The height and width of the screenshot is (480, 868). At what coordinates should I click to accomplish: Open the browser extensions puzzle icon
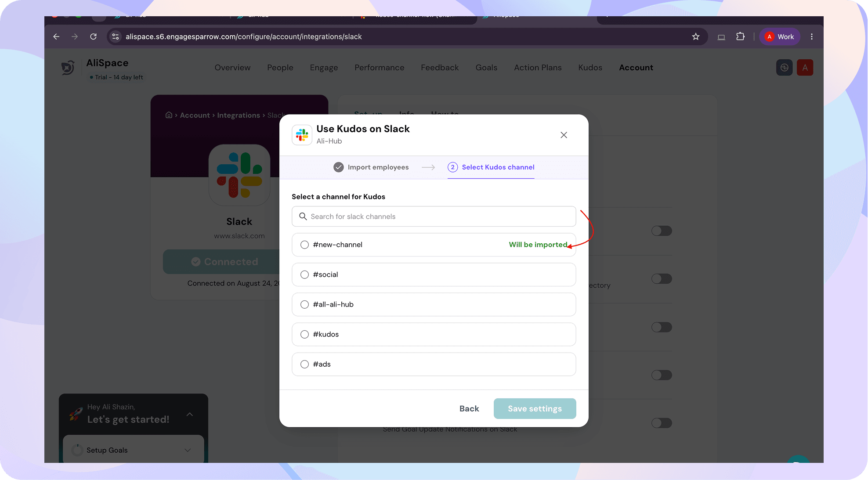pyautogui.click(x=741, y=36)
